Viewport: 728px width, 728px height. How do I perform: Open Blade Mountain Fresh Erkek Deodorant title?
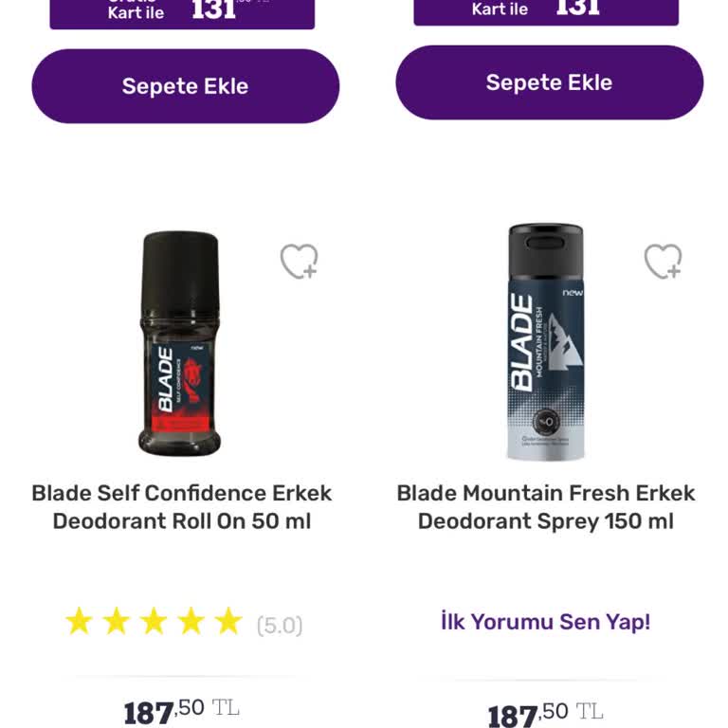(545, 507)
